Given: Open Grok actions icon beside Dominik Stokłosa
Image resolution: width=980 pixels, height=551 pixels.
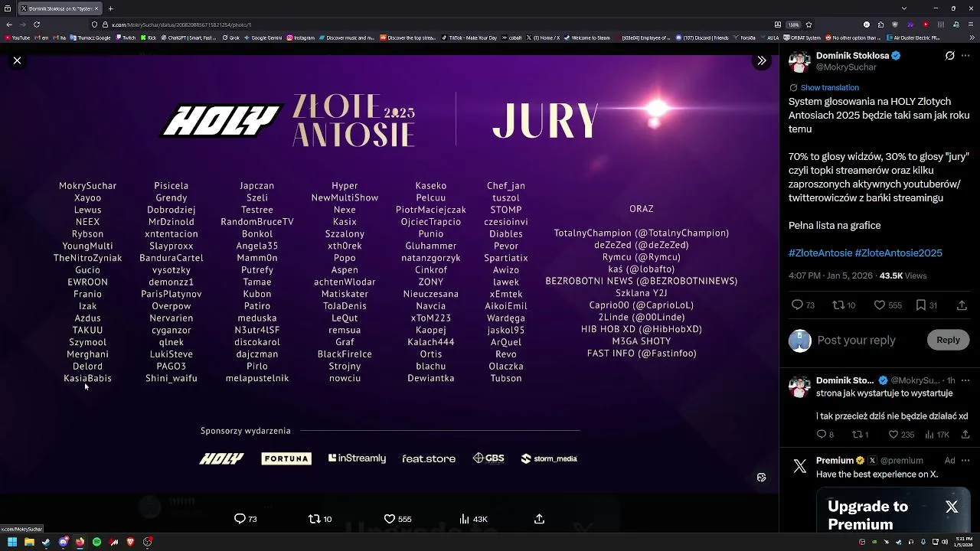Looking at the screenshot, I should [949, 56].
